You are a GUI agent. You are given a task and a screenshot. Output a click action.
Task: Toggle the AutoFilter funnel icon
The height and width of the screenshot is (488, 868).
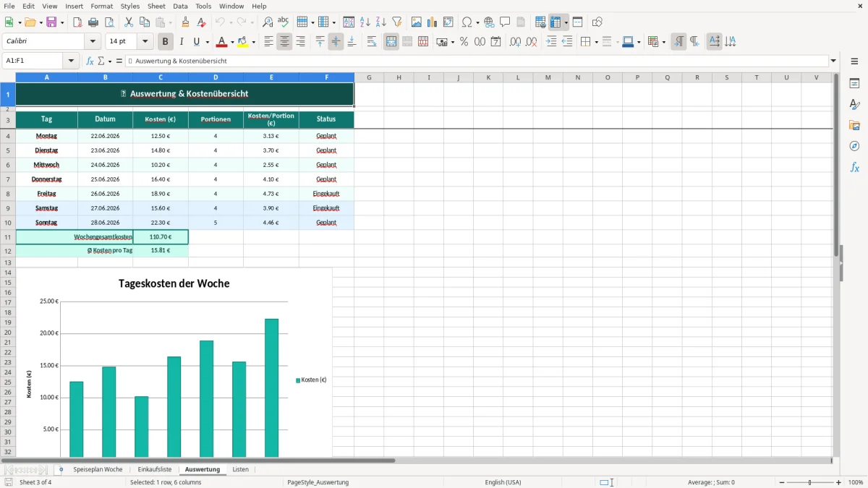click(x=396, y=22)
